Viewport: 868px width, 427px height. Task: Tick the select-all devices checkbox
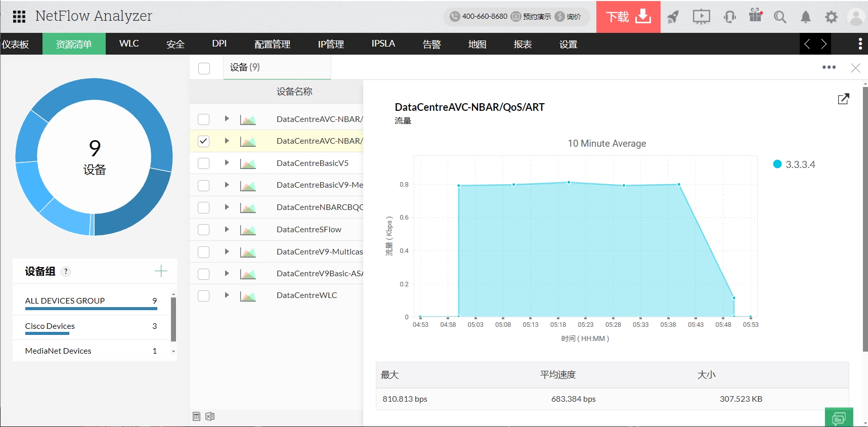point(204,68)
